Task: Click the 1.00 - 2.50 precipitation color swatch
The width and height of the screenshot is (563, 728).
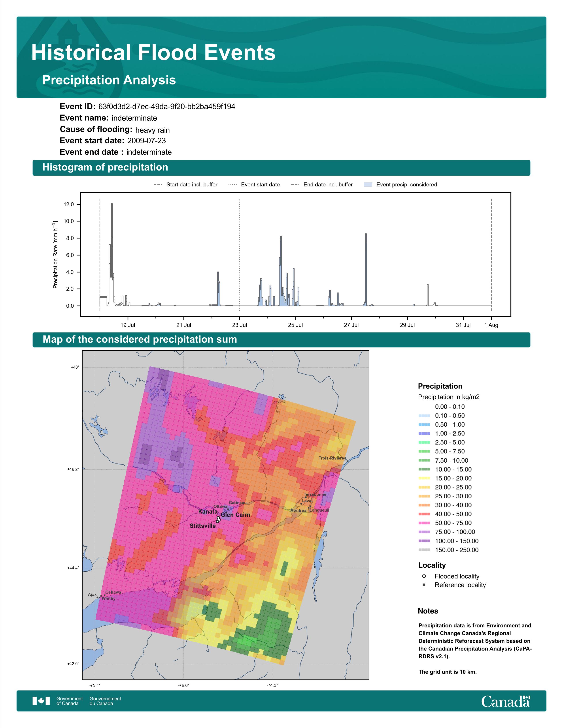Action: [424, 433]
